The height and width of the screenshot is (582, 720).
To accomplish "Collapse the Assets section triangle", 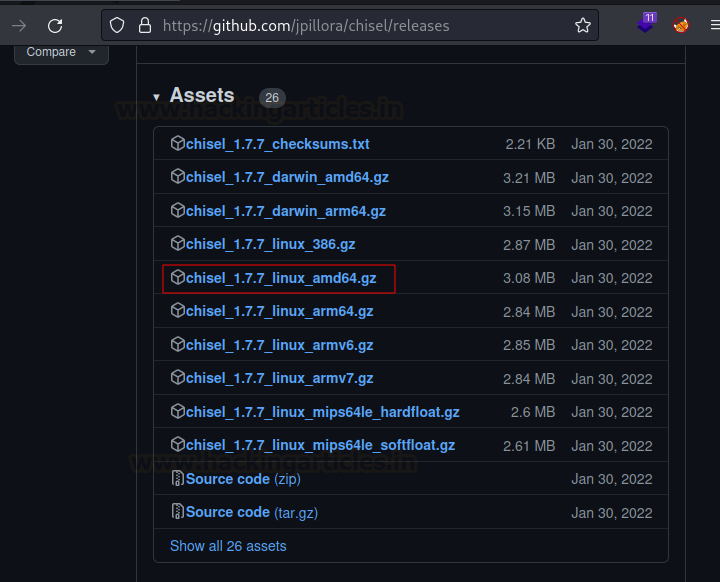I will [x=156, y=97].
